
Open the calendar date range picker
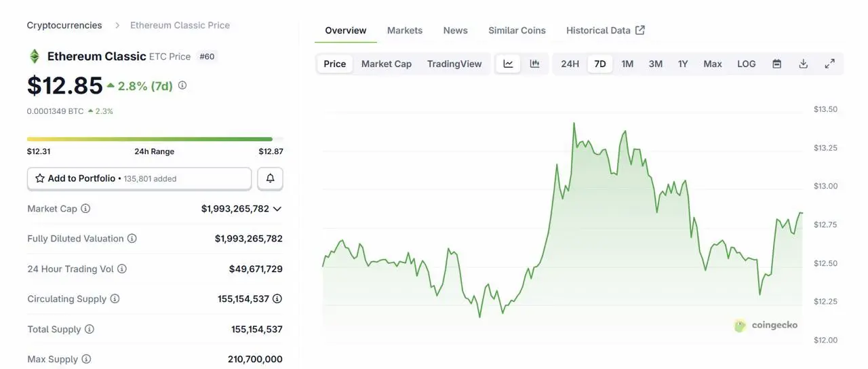777,64
